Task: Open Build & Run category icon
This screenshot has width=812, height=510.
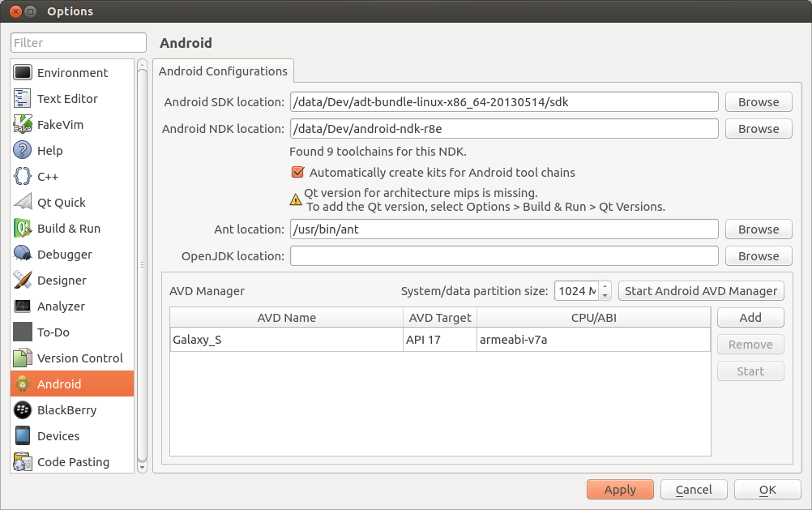Action: click(x=23, y=229)
